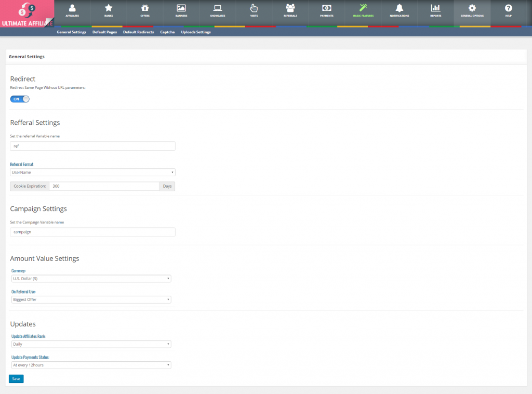
Task: Click the Cookie Expiration label
Action: pyautogui.click(x=30, y=186)
